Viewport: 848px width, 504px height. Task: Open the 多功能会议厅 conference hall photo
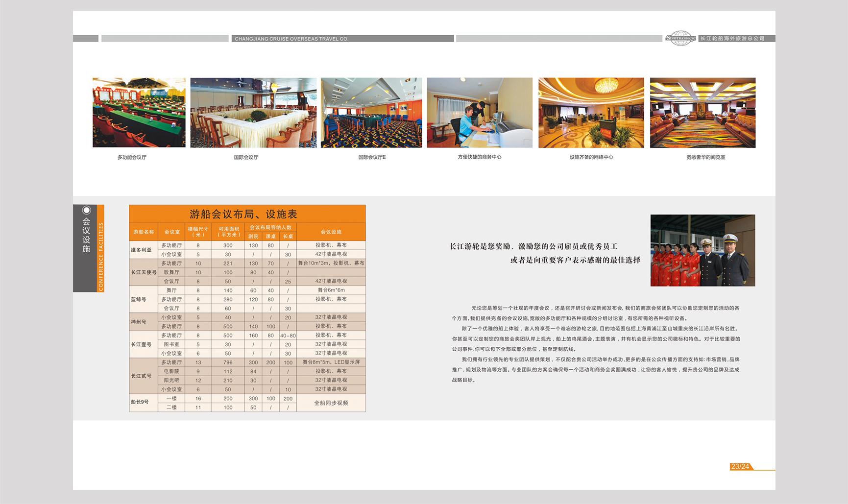pyautogui.click(x=139, y=112)
